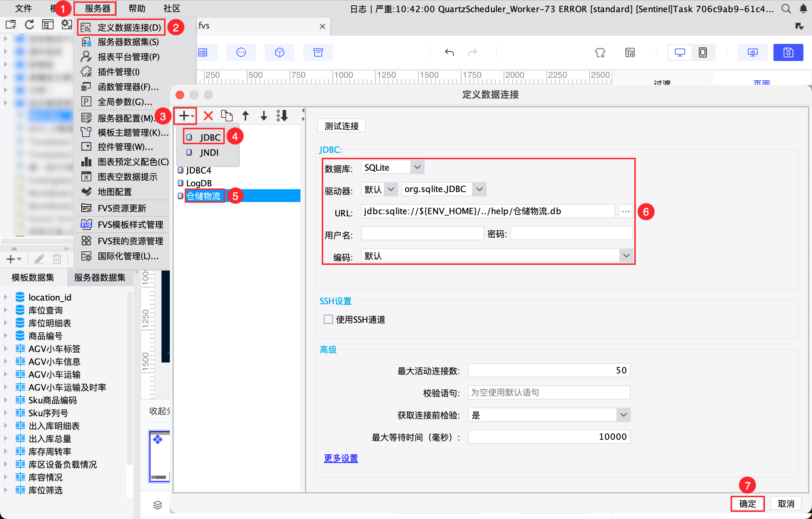
Task: Click the search magnifier icon
Action: 786,9
